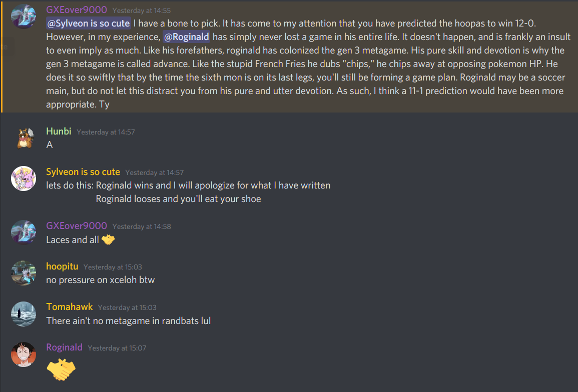Image resolution: width=578 pixels, height=392 pixels.
Task: Click the "Sylveon is so cute" author name
Action: click(83, 172)
